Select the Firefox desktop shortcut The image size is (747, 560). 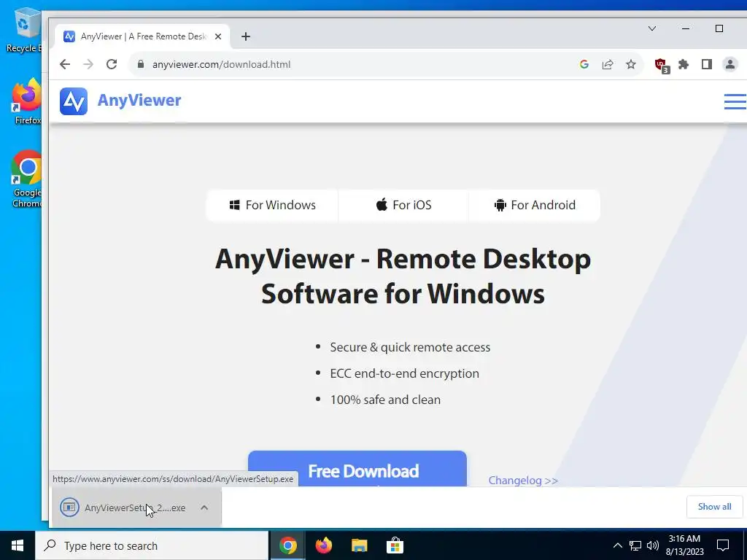coord(26,102)
